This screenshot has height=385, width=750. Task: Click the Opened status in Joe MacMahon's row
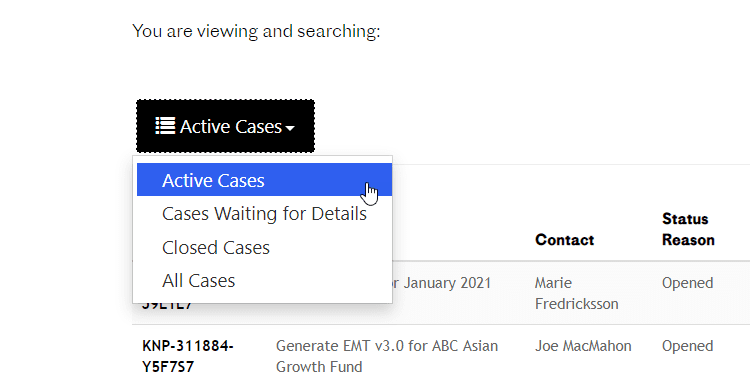[x=687, y=346]
